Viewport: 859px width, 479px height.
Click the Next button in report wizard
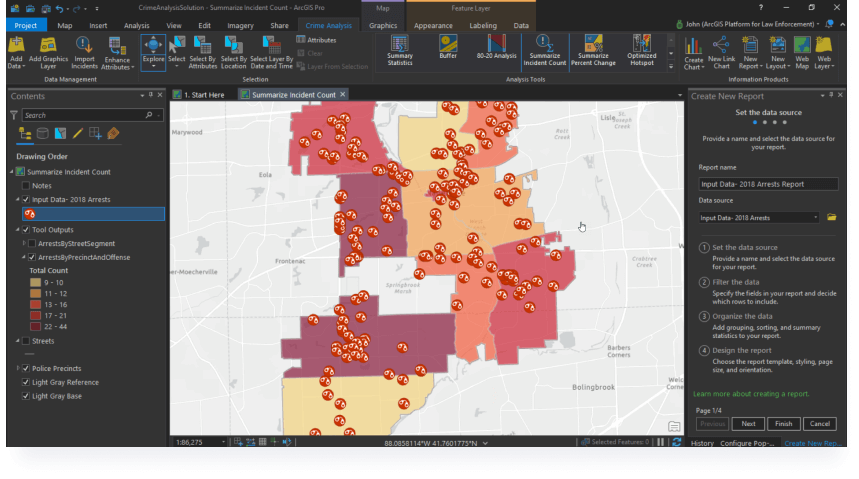(x=748, y=424)
